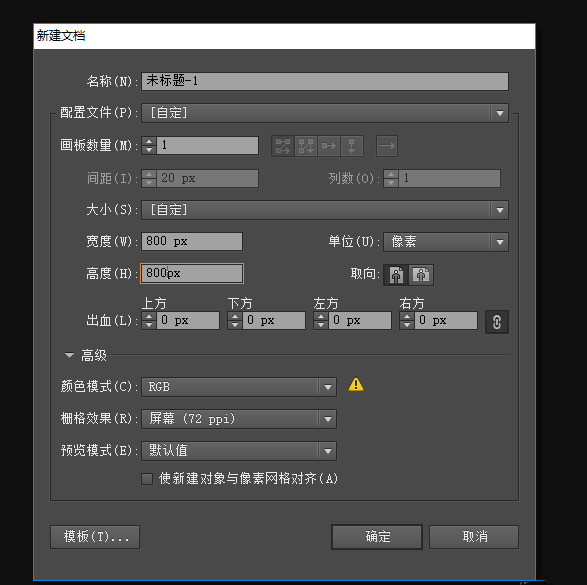Toggle the bleed link chain icon
The width and height of the screenshot is (587, 585).
(497, 322)
